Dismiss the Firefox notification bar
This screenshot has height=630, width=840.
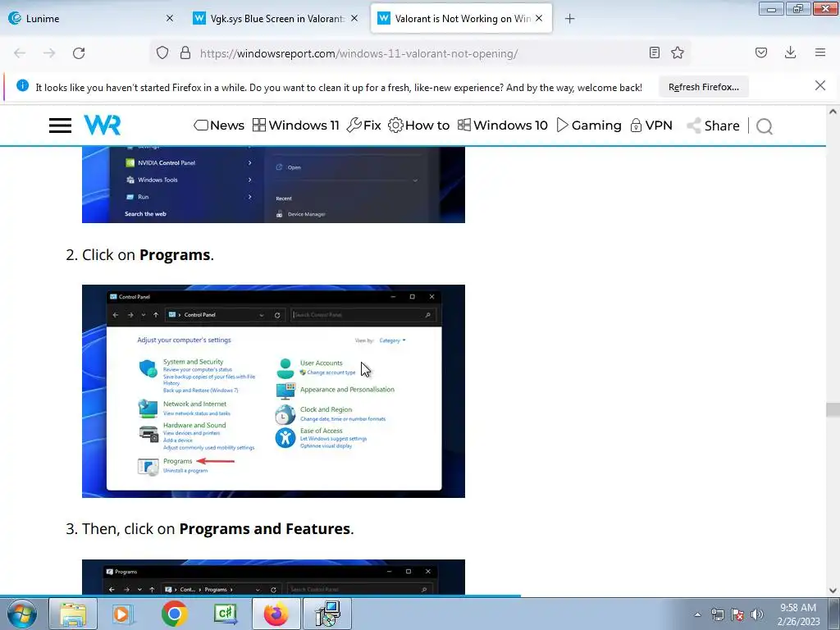pos(820,85)
